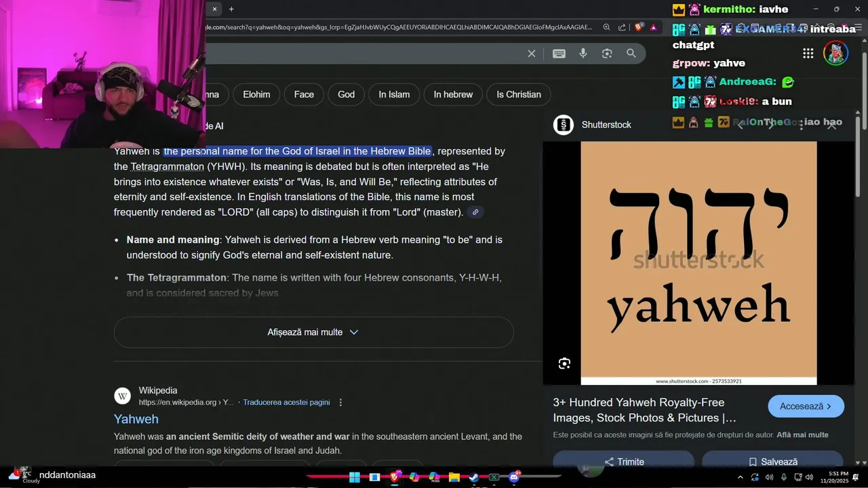
Task: Click the Shutterstock source name
Action: 606,125
